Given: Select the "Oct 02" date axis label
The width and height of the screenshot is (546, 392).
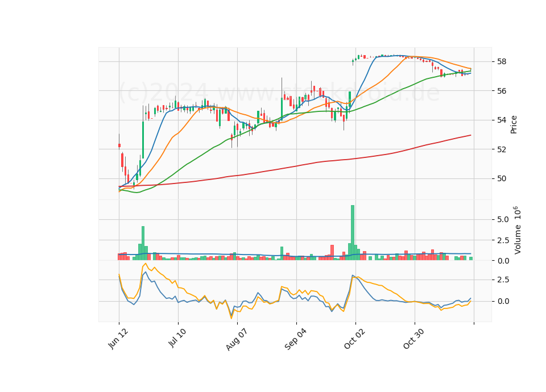Looking at the screenshot, I should click(x=355, y=339).
